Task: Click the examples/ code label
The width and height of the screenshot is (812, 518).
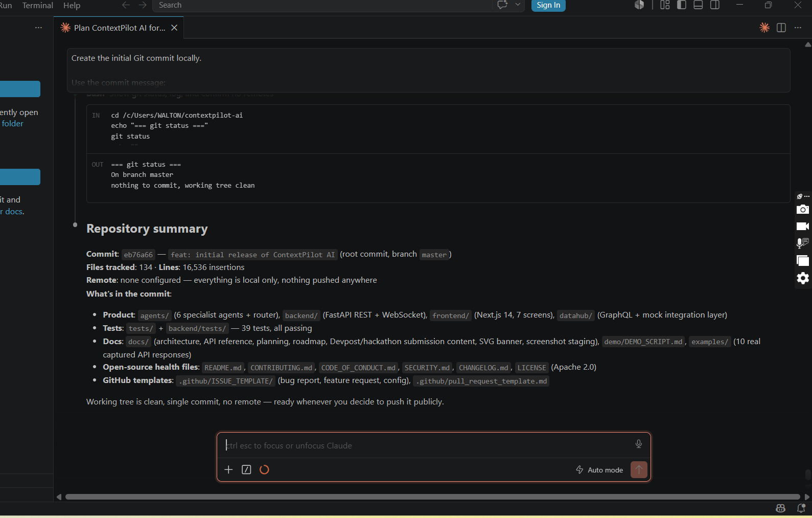Action: 710,342
